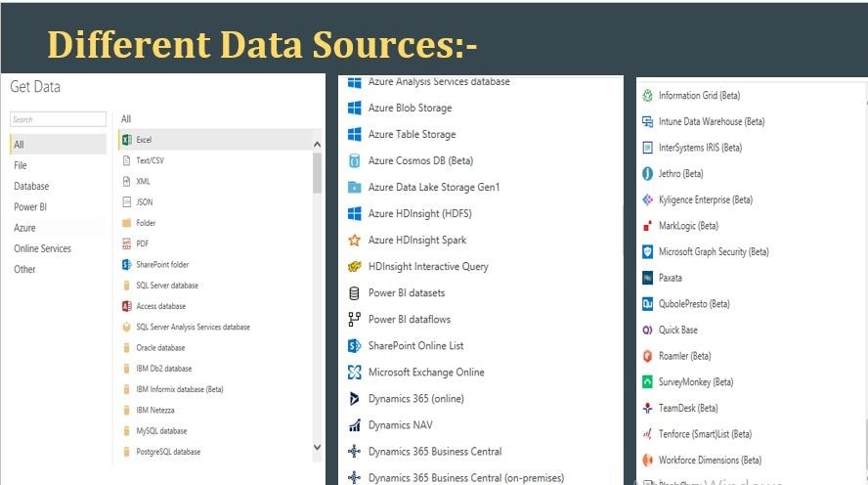The width and height of the screenshot is (868, 485).
Task: Click the Power BI dataflows icon
Action: 354,320
